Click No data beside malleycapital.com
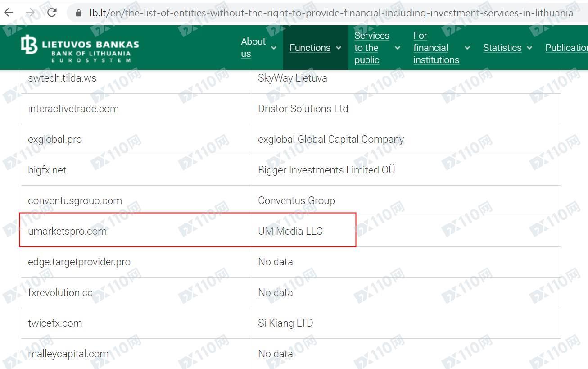 click(406, 354)
